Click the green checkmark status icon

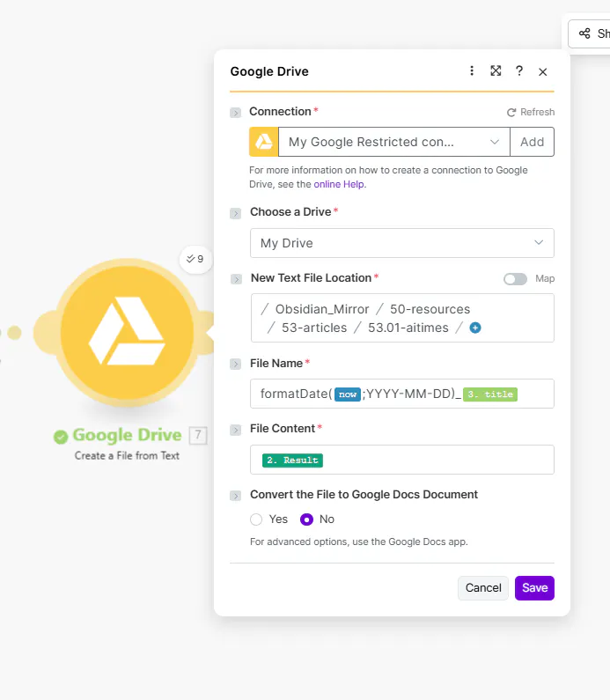[x=61, y=437]
